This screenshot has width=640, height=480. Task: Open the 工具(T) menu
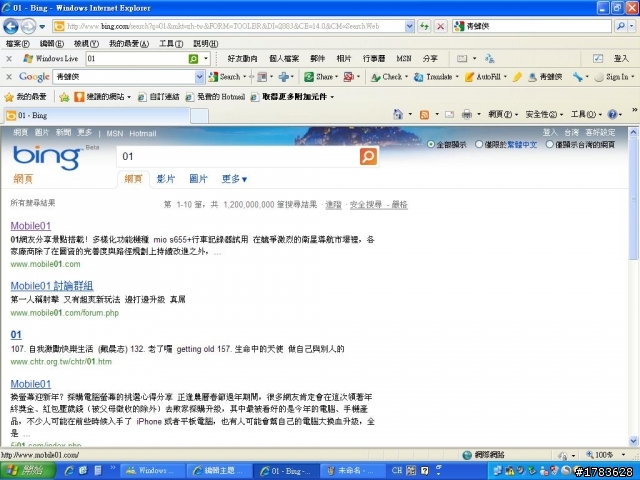[x=171, y=44]
